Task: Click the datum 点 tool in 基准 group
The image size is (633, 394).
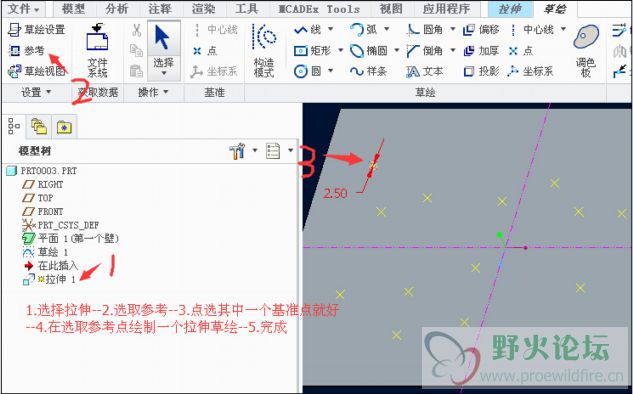Action: pyautogui.click(x=205, y=50)
